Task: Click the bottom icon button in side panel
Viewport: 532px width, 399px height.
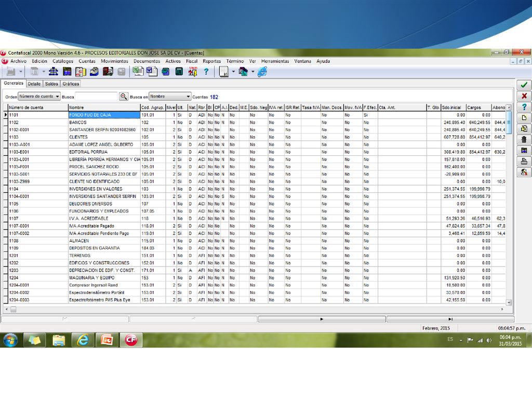Action: pos(524,172)
